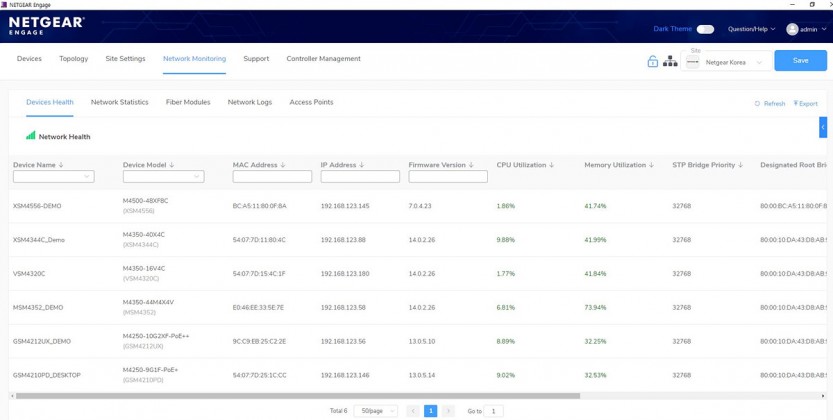Click IP address 192.168.123.180
This screenshot has height=420, width=833.
[x=345, y=274]
